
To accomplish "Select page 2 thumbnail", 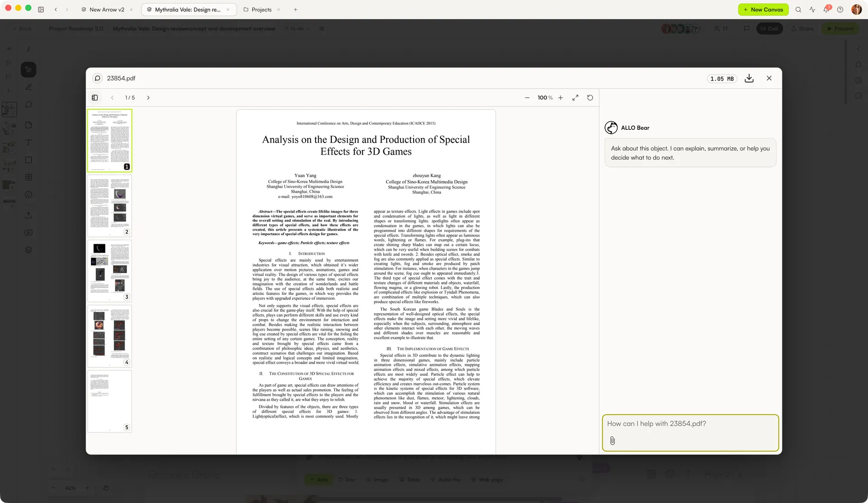I will tap(109, 206).
